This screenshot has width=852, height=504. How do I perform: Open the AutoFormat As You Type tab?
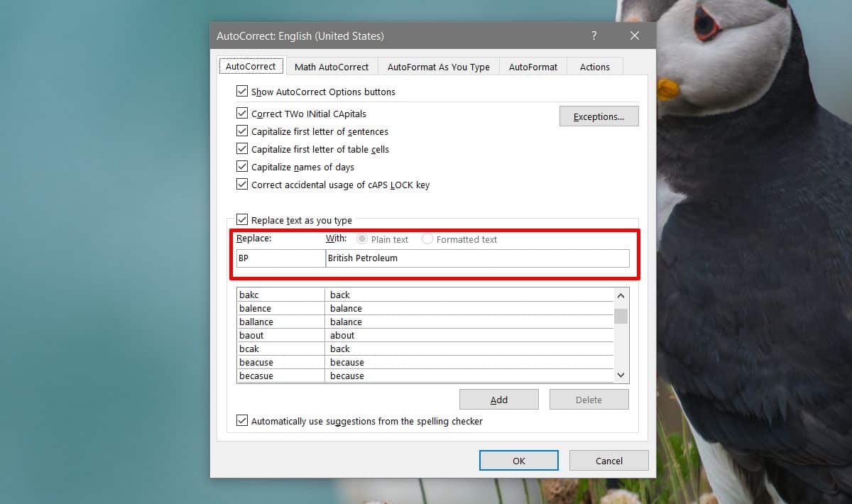(438, 66)
